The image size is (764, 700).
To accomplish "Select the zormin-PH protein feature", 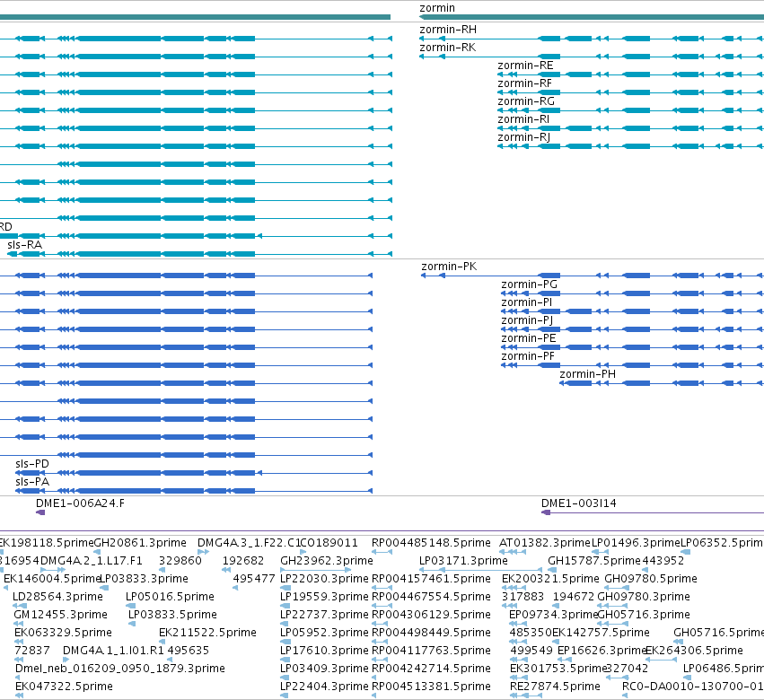I will tap(662, 383).
